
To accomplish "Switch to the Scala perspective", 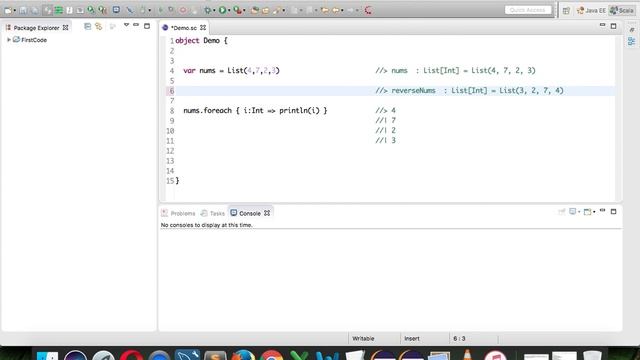I will (x=622, y=11).
